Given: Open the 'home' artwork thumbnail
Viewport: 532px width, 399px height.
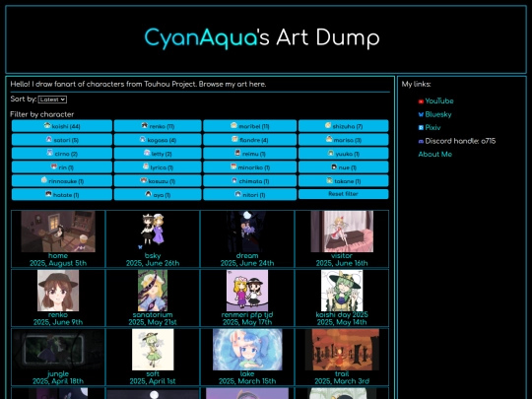Looking at the screenshot, I should pos(58,232).
